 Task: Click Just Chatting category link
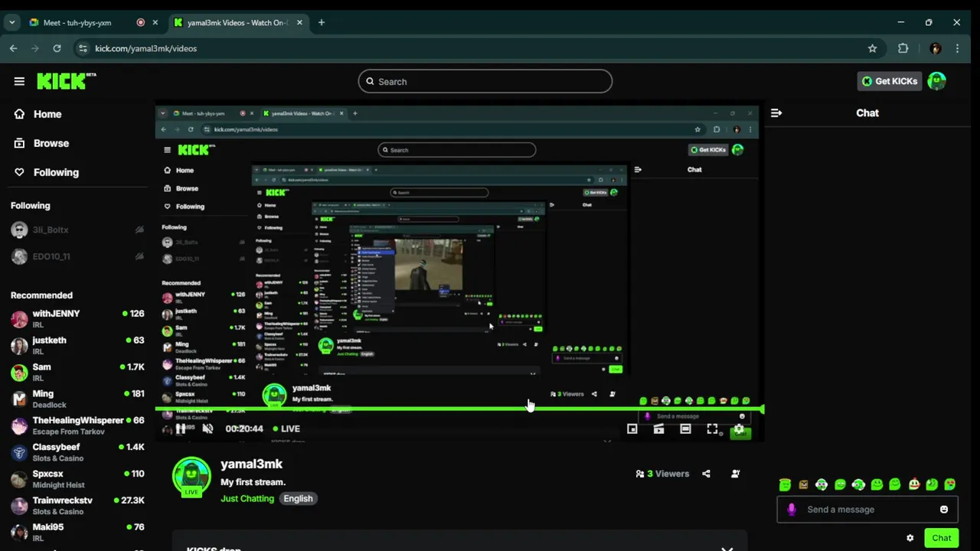pos(247,498)
